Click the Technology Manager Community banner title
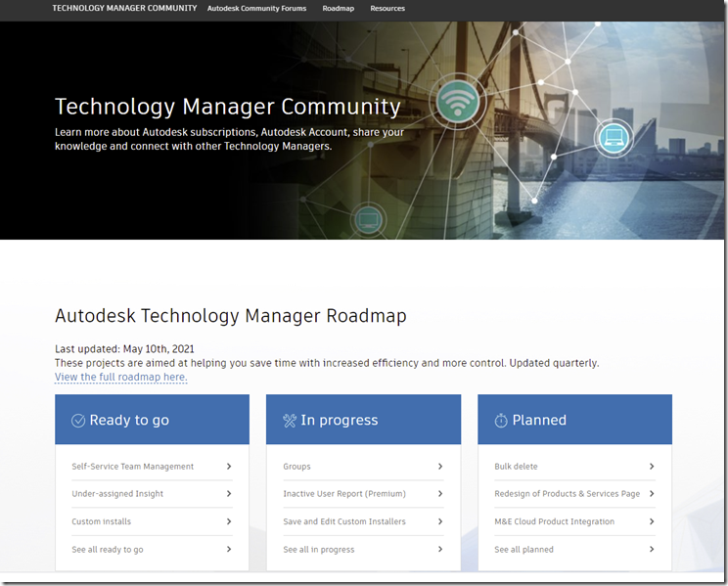Image resolution: width=728 pixels, height=586 pixels. point(227,107)
